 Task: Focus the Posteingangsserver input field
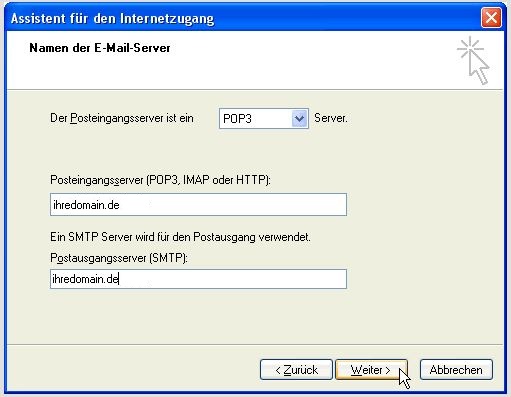(x=198, y=204)
